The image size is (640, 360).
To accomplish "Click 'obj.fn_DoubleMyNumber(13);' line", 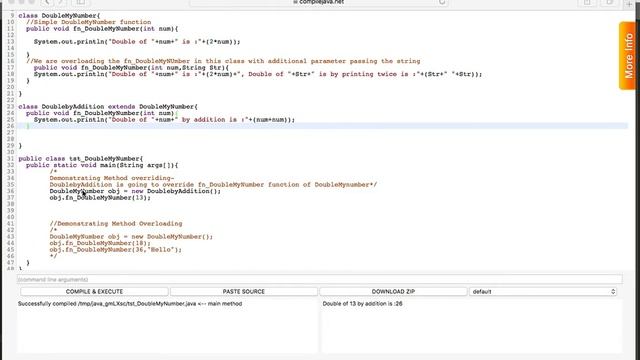I will (100, 198).
